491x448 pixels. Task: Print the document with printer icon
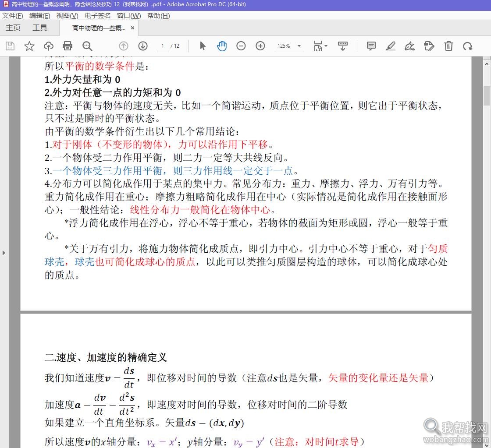(68, 46)
